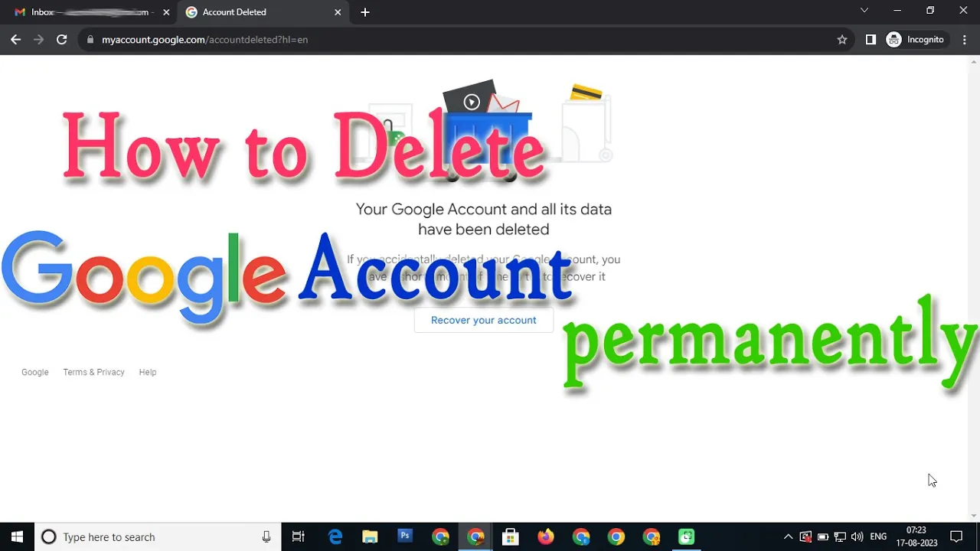
Task: Open Task View from the taskbar
Action: (x=299, y=537)
